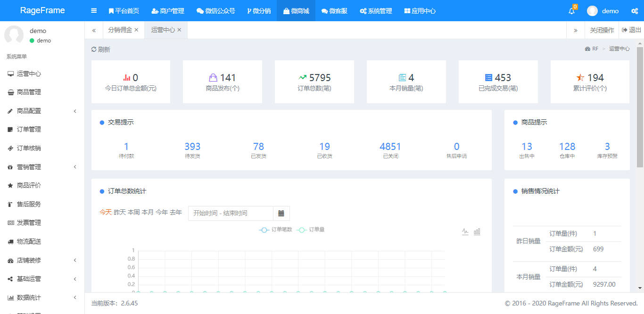Click 退出 to log out

[x=632, y=30]
